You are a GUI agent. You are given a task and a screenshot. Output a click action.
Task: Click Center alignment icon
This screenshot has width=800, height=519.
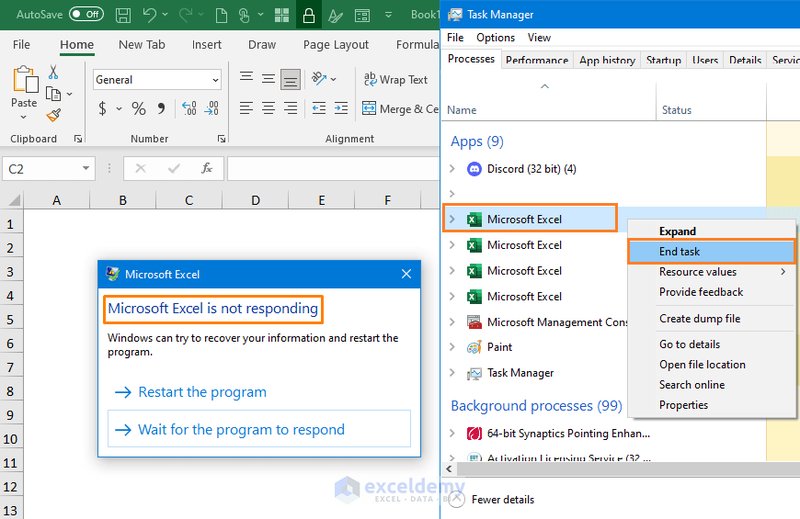click(x=268, y=108)
